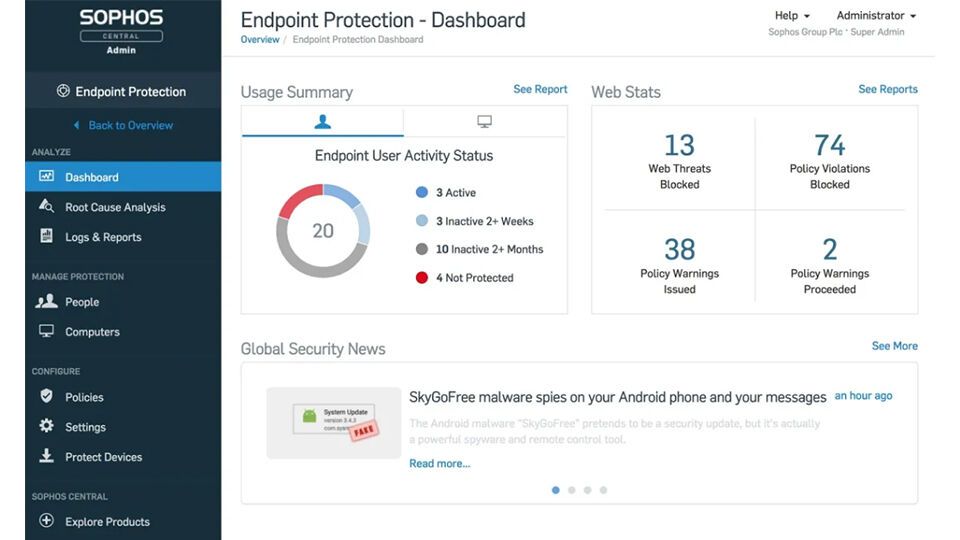Click the Logs & Reports document icon

coord(47,236)
